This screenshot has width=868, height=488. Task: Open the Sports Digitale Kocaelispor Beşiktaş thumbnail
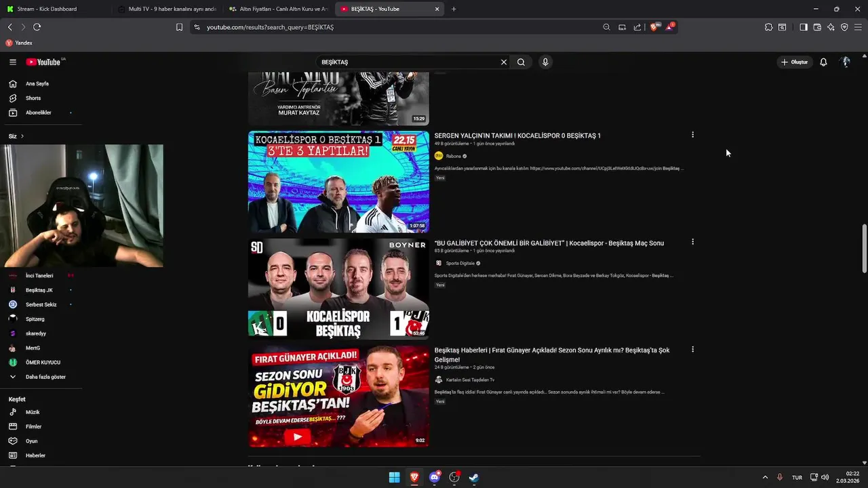click(338, 289)
